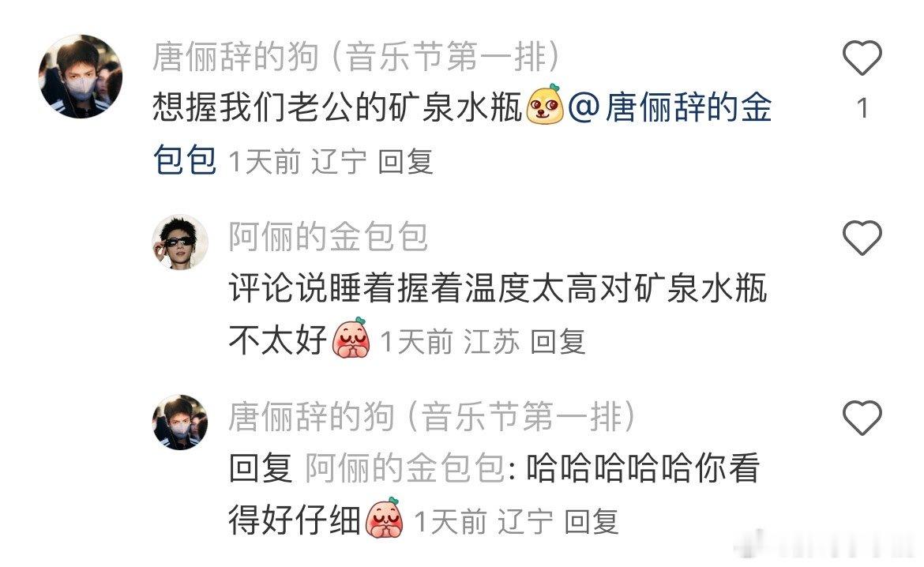Click the pink peach emoji after 不太好
This screenshot has height=567, width=924.
[351, 338]
